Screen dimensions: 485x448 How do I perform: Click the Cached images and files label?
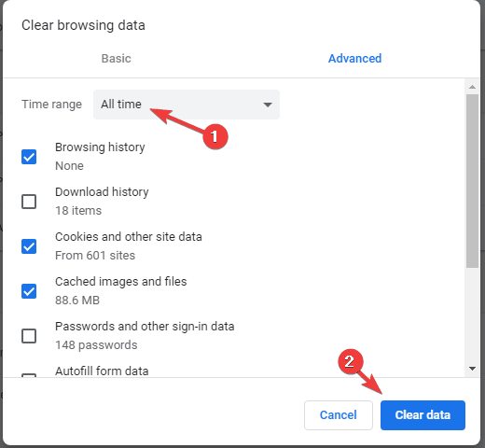click(x=121, y=282)
